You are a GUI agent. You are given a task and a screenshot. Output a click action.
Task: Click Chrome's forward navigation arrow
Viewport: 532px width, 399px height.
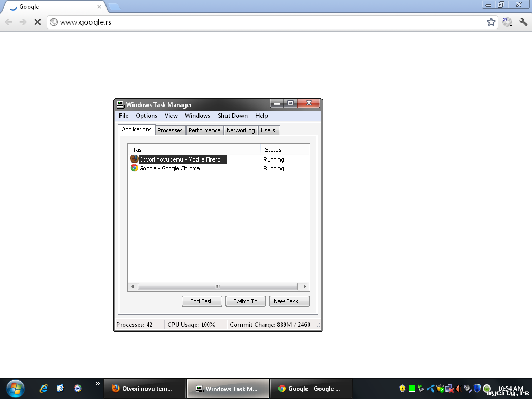[x=23, y=22]
